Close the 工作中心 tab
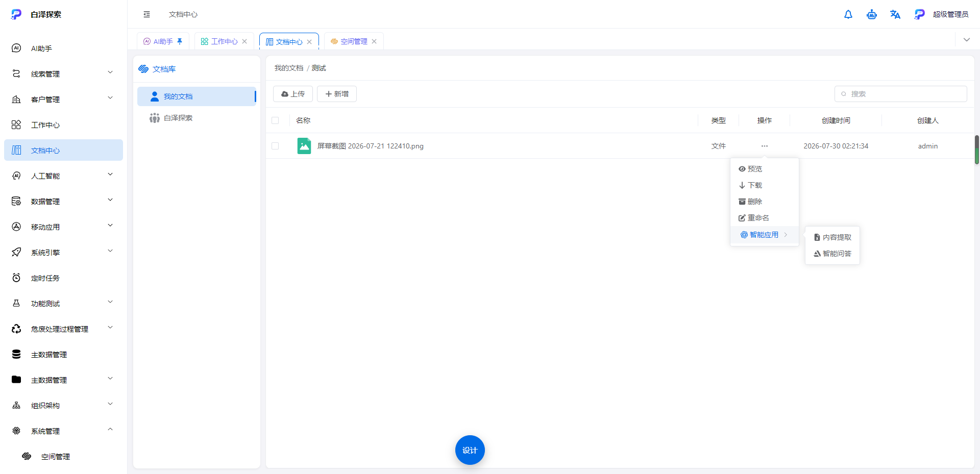 [x=244, y=41]
